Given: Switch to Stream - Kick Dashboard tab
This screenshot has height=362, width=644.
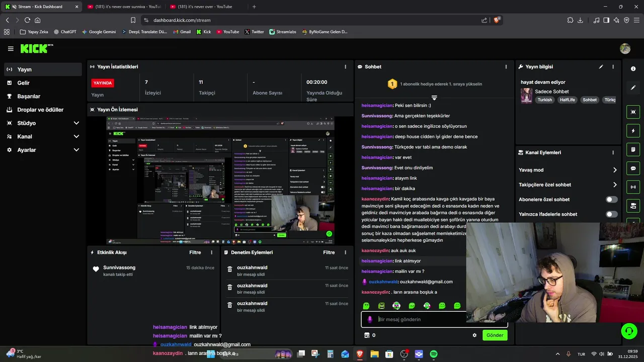Looking at the screenshot, I should pyautogui.click(x=42, y=7).
